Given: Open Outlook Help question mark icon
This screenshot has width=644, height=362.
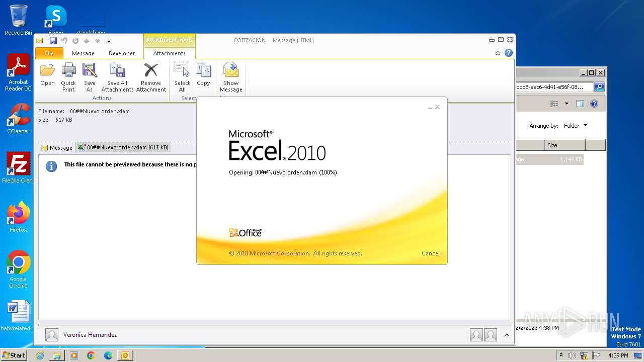Looking at the screenshot, I should 509,53.
